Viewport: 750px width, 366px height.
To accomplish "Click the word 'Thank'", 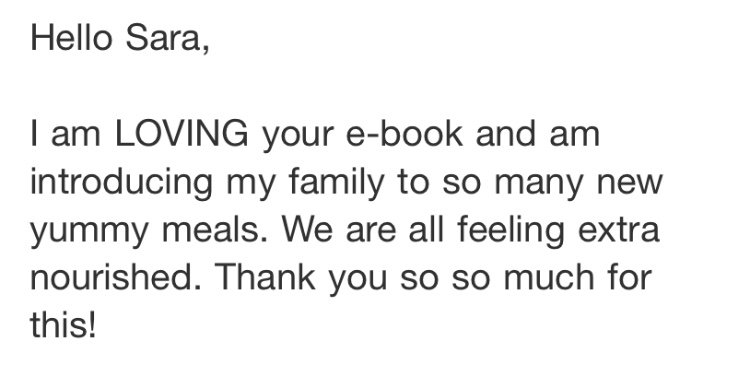I will [x=265, y=277].
